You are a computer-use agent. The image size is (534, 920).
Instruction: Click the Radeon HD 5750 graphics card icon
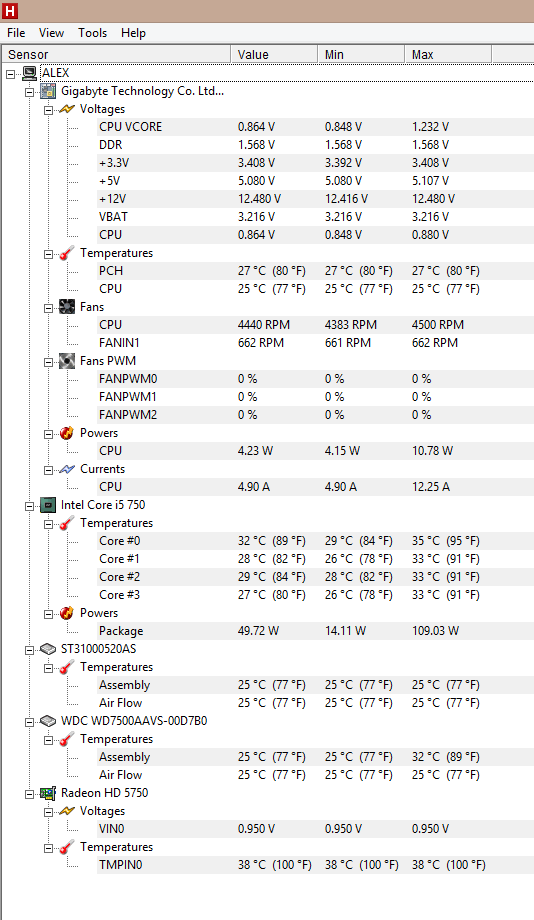point(48,793)
